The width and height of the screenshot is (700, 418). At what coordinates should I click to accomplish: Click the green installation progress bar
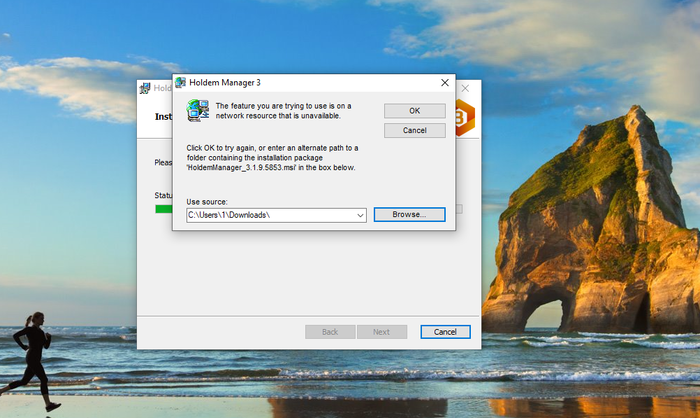coord(163,209)
